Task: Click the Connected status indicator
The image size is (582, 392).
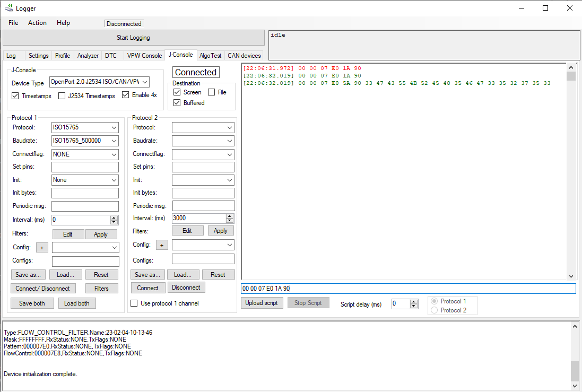Action: [196, 72]
